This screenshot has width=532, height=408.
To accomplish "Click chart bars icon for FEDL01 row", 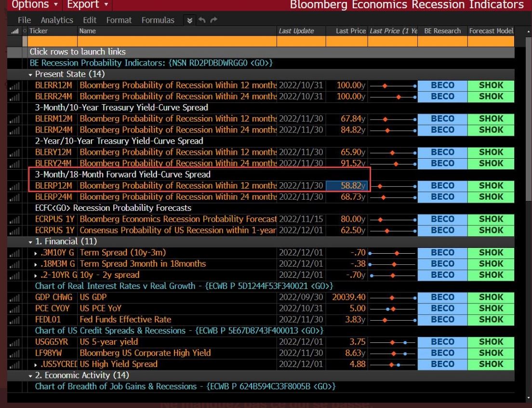I will (x=14, y=320).
